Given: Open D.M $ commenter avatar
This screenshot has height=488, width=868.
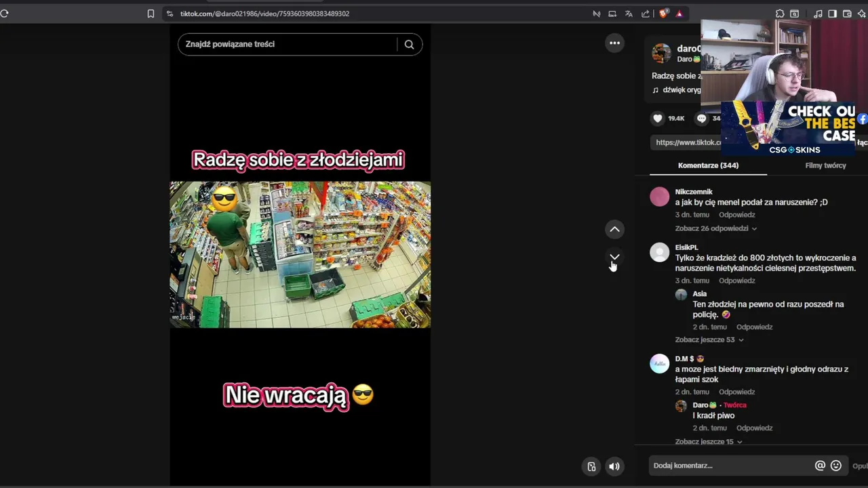Looking at the screenshot, I should 660,364.
